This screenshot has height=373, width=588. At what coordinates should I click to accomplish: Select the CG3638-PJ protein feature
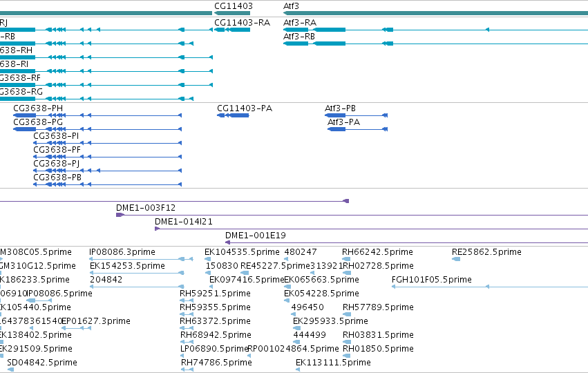point(107,171)
